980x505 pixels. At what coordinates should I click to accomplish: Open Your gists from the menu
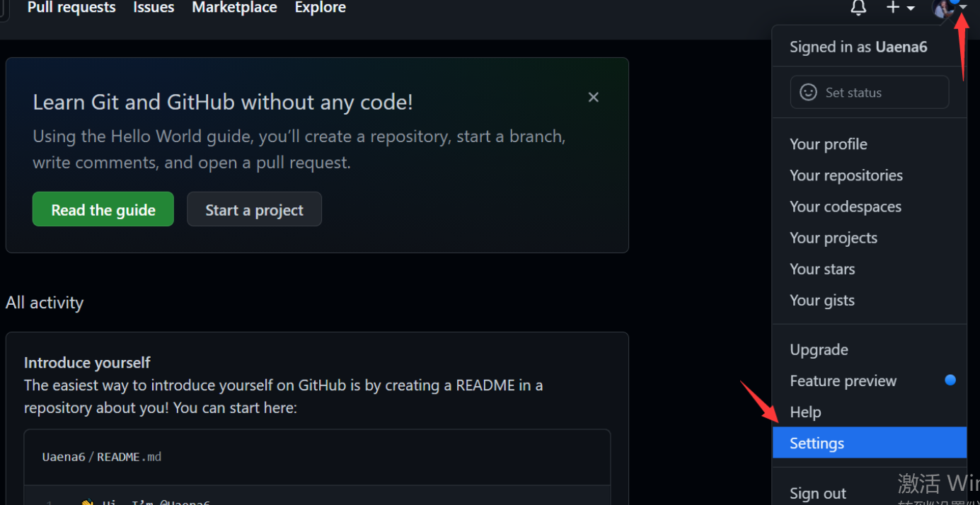(869, 300)
